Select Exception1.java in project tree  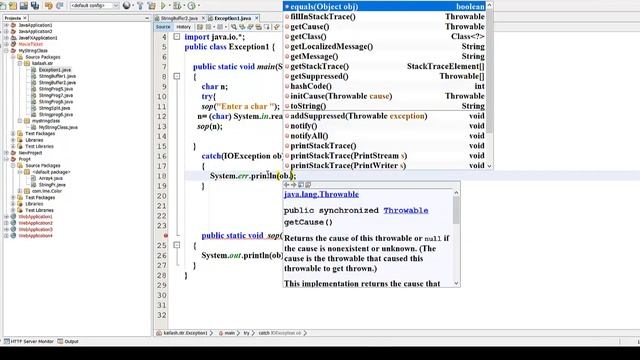coord(54,70)
